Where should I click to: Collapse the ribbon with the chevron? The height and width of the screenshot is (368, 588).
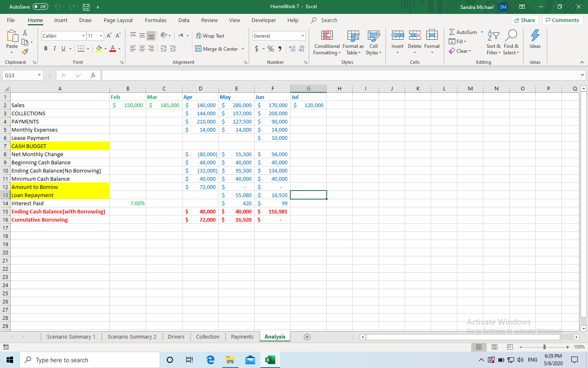click(582, 62)
